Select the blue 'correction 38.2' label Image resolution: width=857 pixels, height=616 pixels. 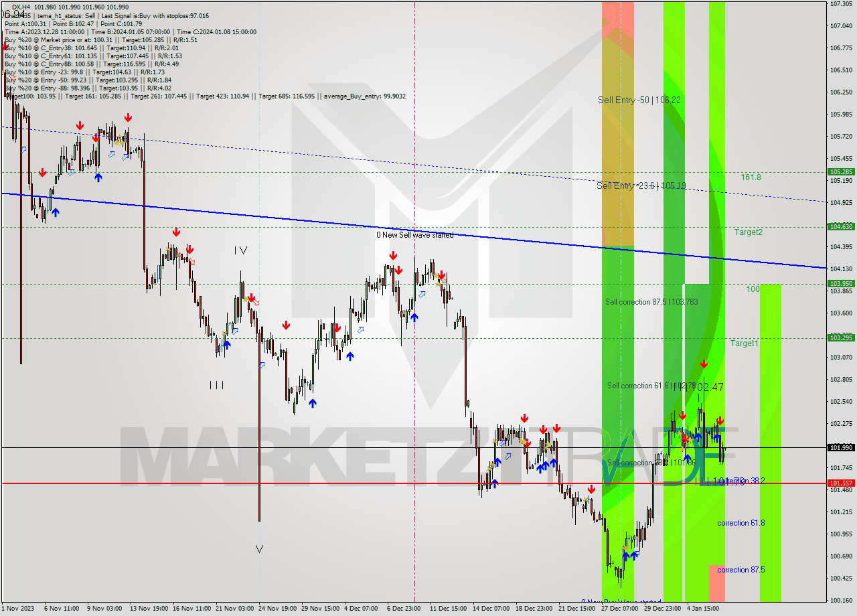tap(742, 481)
